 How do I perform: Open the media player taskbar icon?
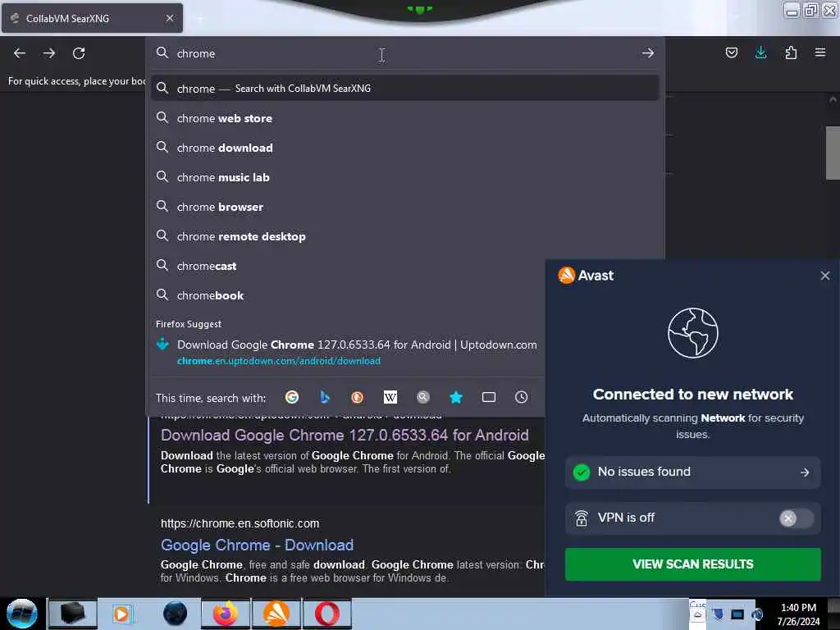(121, 614)
